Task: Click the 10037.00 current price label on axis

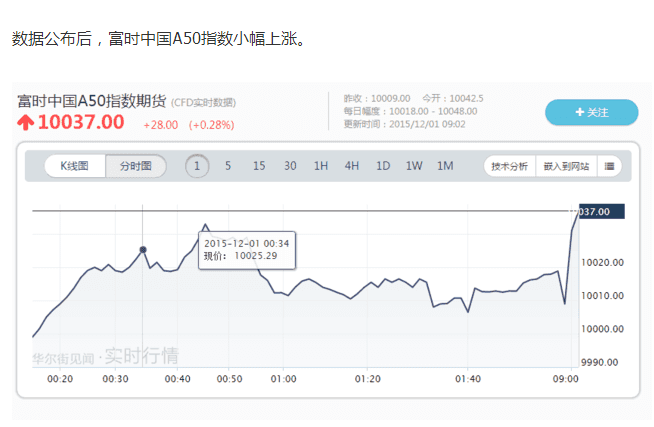Action: [x=602, y=212]
